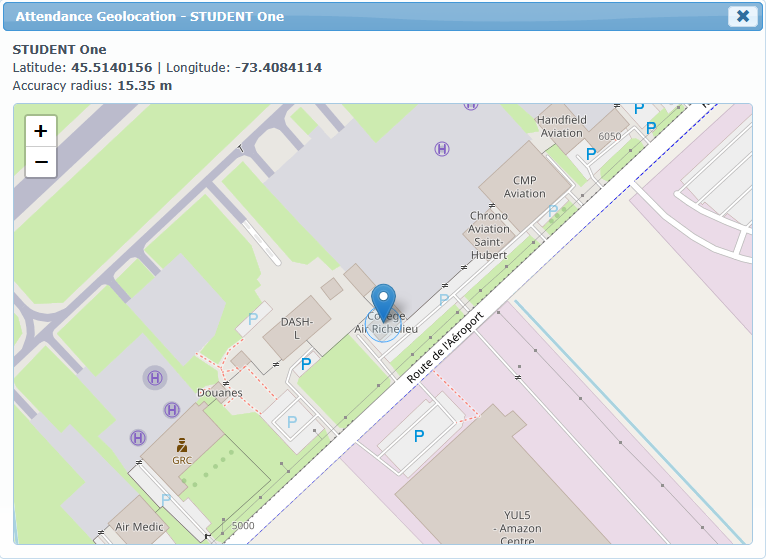Select the Douanes label on map

coord(219,393)
